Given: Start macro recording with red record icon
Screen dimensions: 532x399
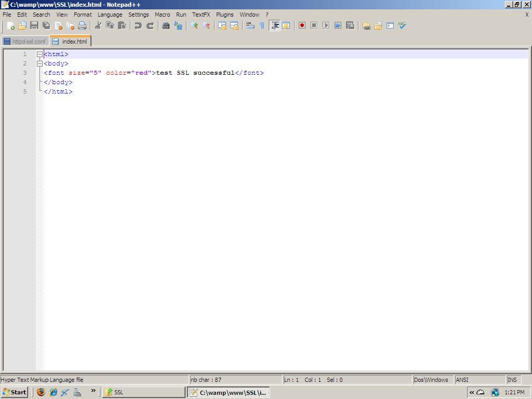Looking at the screenshot, I should (302, 25).
